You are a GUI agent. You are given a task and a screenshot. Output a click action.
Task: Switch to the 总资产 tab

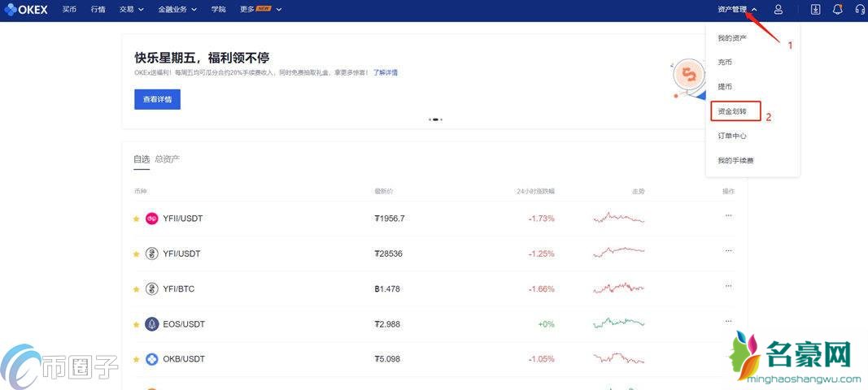point(168,159)
